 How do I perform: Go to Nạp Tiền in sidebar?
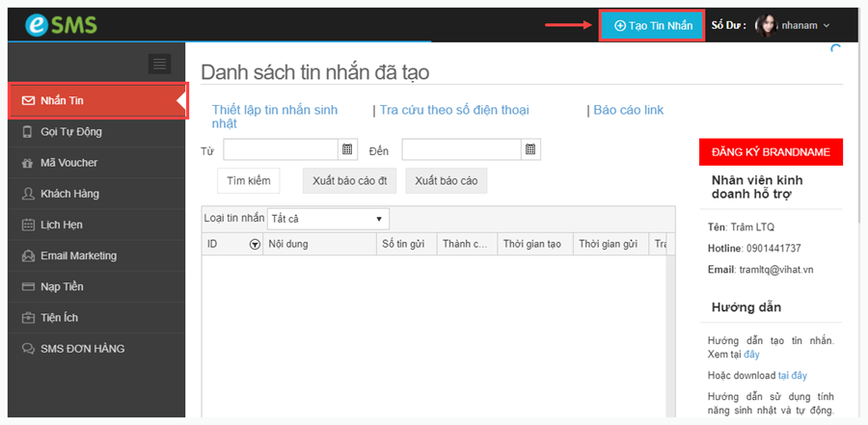(x=96, y=286)
